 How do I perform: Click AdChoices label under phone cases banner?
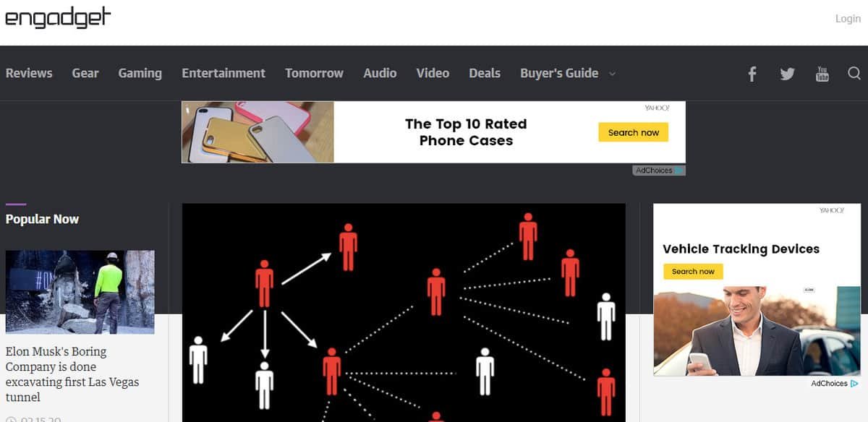tap(654, 171)
